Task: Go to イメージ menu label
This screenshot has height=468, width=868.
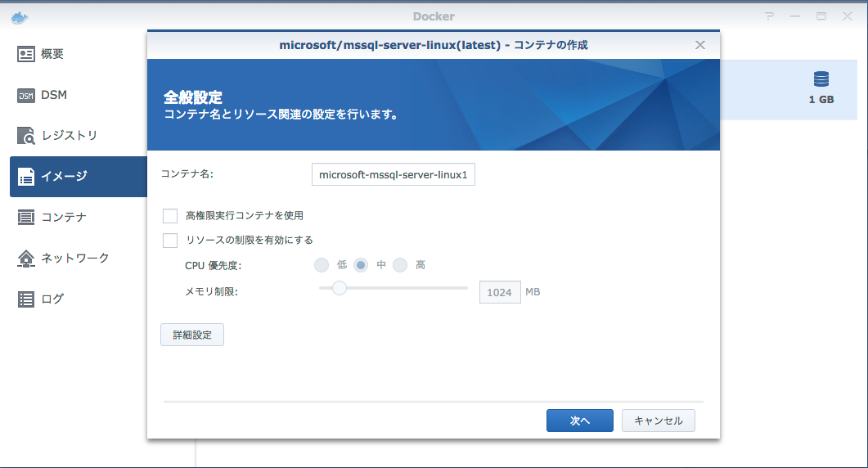Action: [x=64, y=177]
